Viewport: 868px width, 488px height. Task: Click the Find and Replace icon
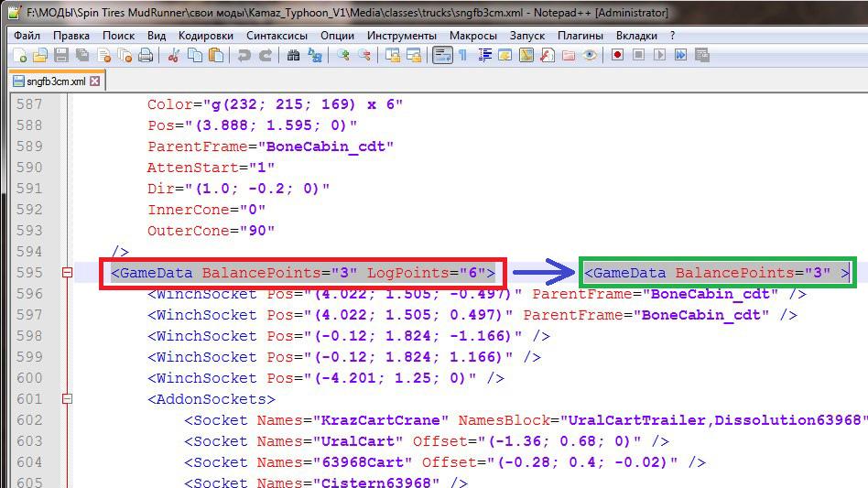pyautogui.click(x=315, y=56)
